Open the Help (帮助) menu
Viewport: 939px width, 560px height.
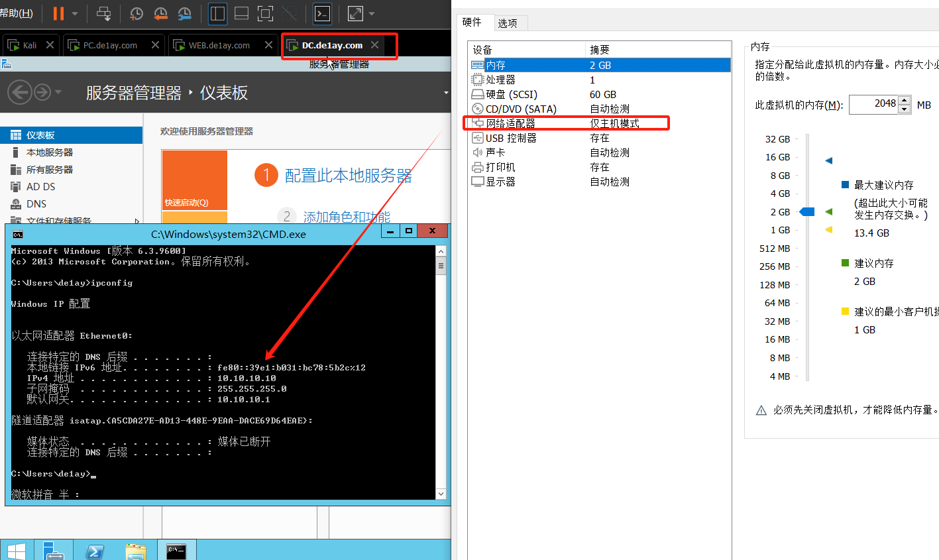tap(17, 13)
